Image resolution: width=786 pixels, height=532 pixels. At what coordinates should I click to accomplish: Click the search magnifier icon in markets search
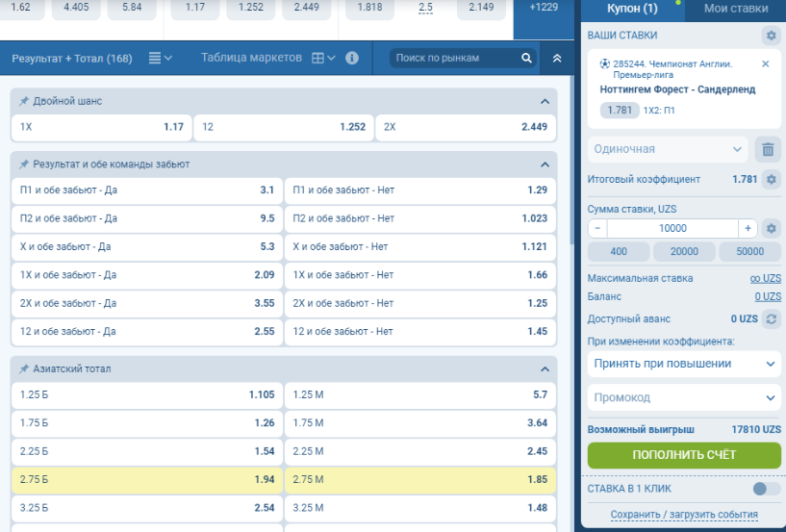click(x=526, y=59)
